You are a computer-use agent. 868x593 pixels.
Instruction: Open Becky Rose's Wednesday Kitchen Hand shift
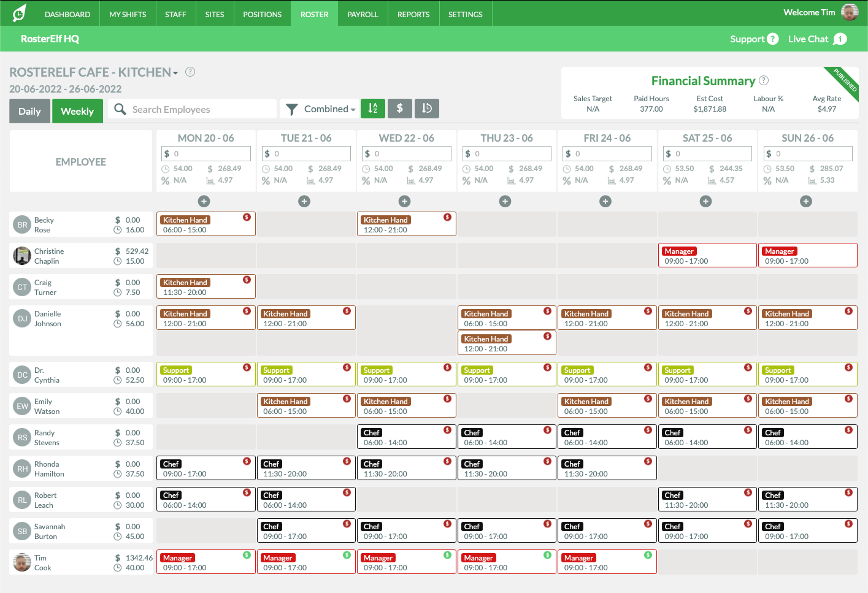click(x=407, y=224)
